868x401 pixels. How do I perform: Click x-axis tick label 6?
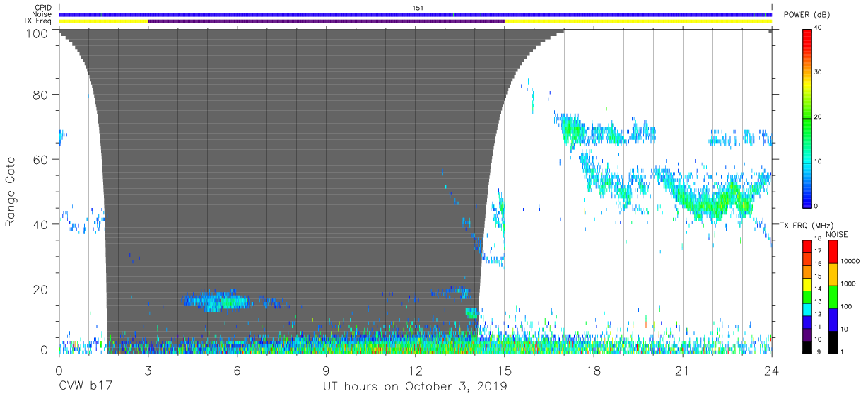(237, 370)
